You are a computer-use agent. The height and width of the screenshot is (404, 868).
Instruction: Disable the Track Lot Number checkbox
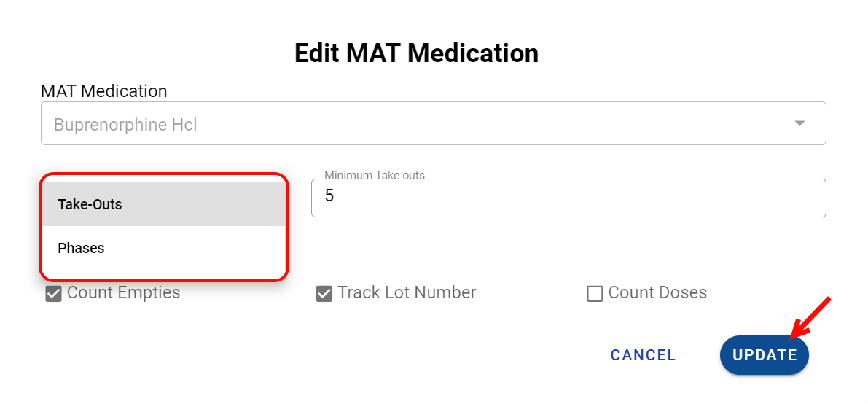pos(324,294)
